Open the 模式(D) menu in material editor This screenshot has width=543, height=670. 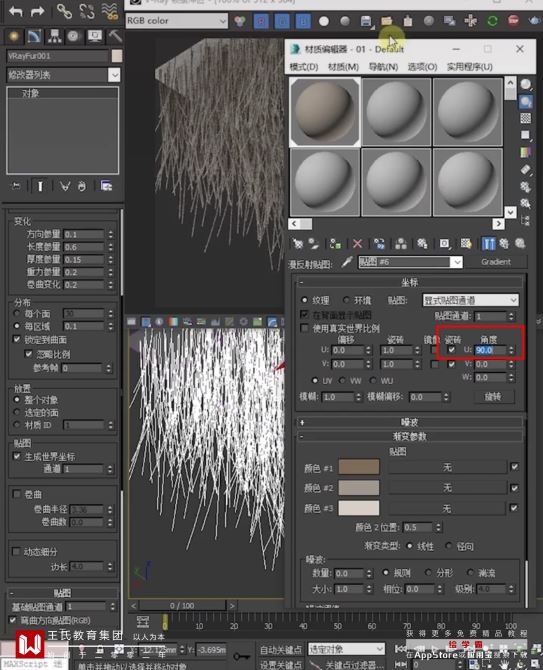304,67
